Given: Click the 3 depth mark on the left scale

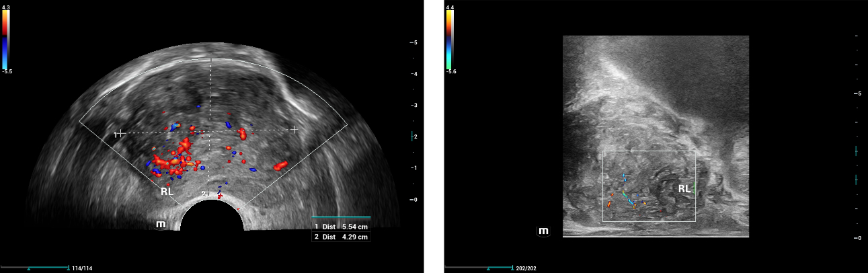Looking at the screenshot, I should [x=413, y=106].
